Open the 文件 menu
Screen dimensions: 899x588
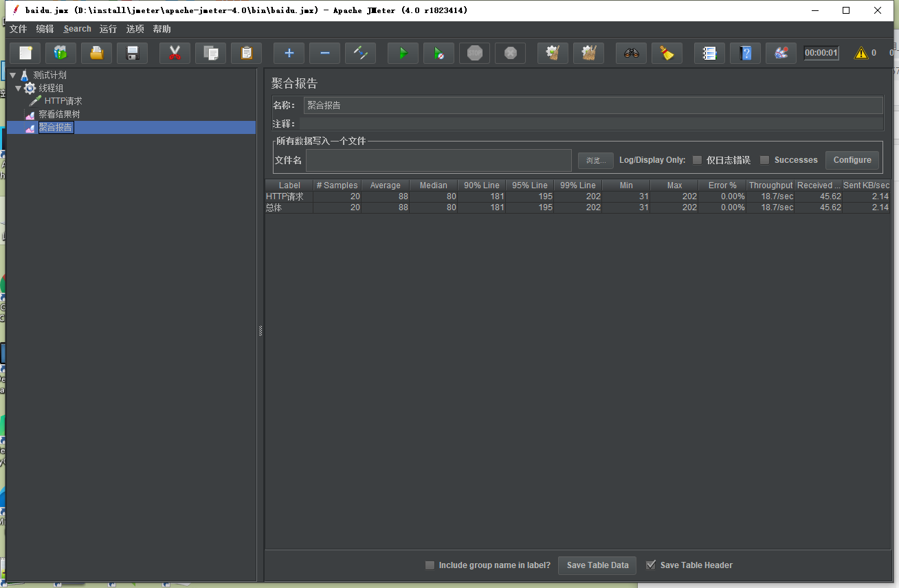tap(18, 29)
